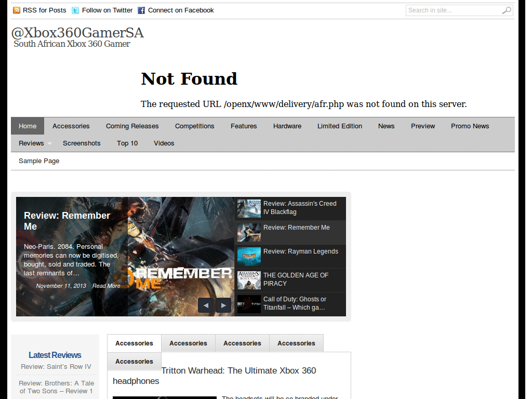
Task: Open Golden Age of Piracy thumbnail
Action: click(x=249, y=280)
